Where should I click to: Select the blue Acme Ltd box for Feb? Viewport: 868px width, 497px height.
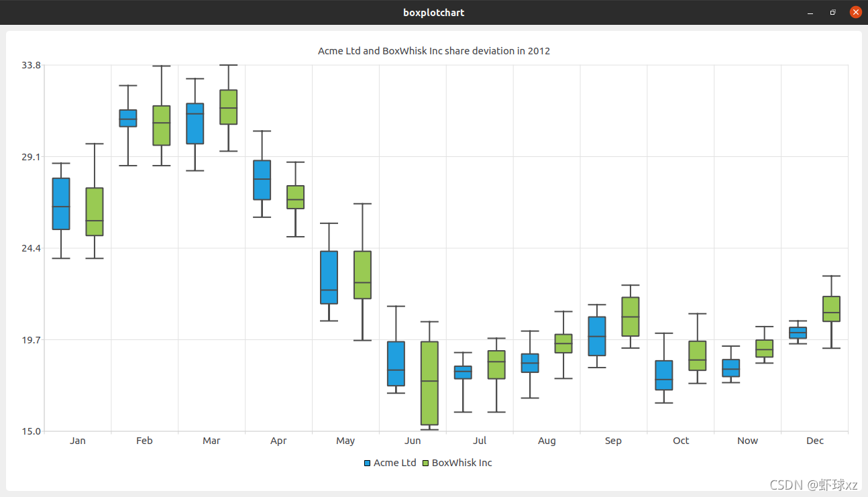point(128,118)
